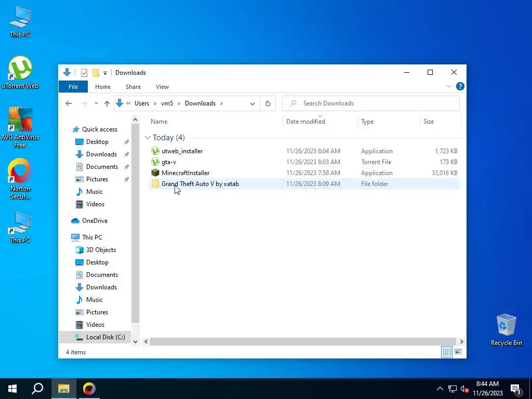The height and width of the screenshot is (399, 532).
Task: Show hidden system tray icons
Action: pyautogui.click(x=440, y=389)
